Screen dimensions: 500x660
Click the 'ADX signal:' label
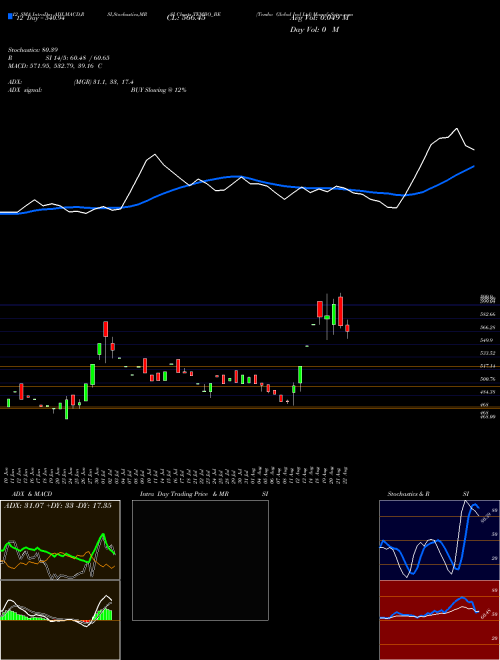click(25, 90)
